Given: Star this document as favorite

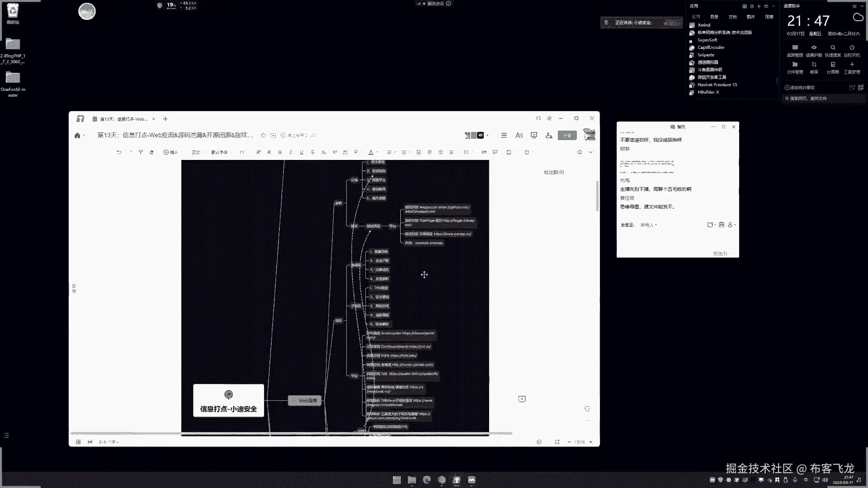Looking at the screenshot, I should point(263,135).
